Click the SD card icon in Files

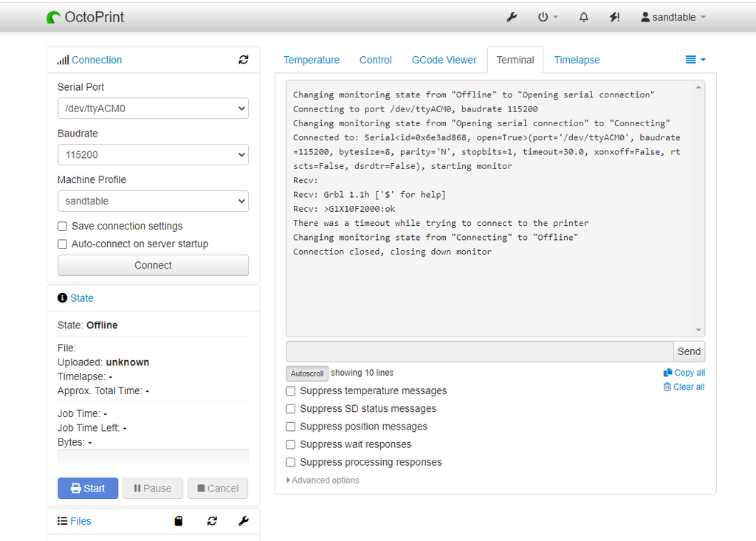[179, 521]
